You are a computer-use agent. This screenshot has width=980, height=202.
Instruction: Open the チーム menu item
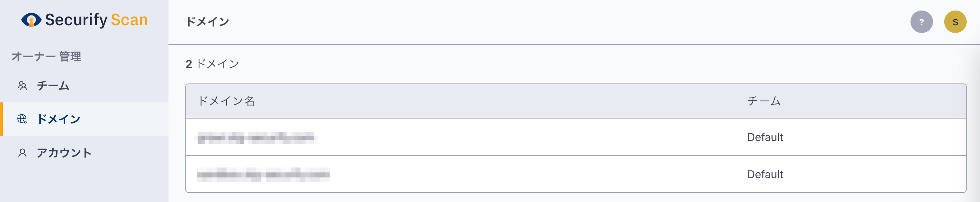[x=84, y=86]
